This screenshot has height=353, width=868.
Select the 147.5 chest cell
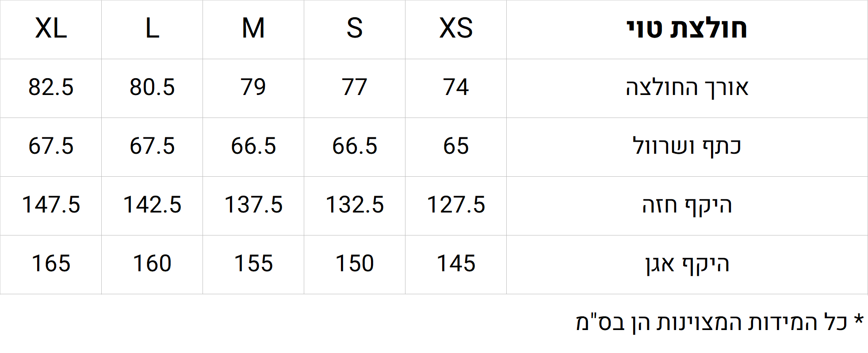pos(51,205)
